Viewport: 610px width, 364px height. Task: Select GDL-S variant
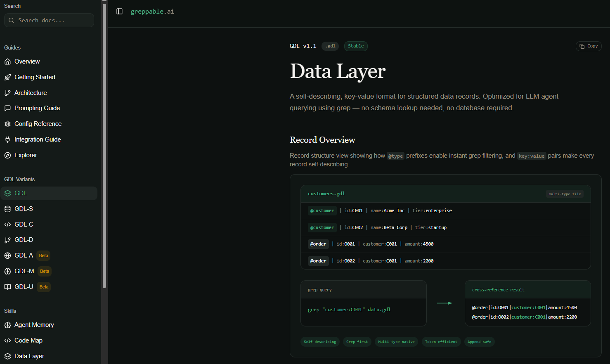coord(49,209)
